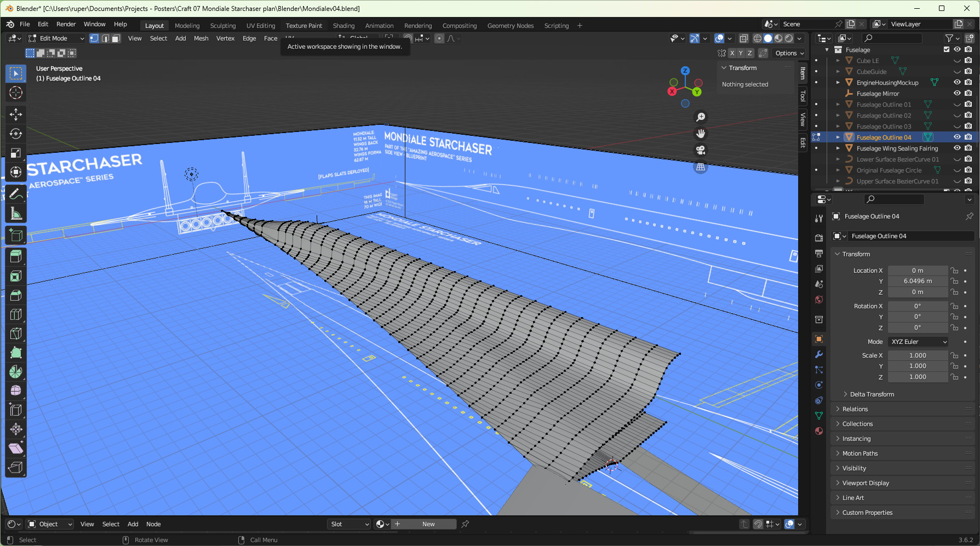Enable edge select mode
Screen dimensions: 980x546
pyautogui.click(x=105, y=38)
